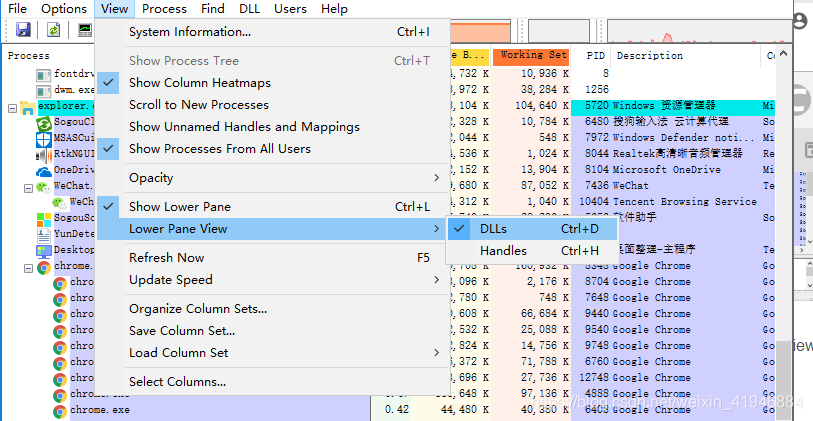This screenshot has height=421, width=813.
Task: Click the SogouCloud green process icon
Action: [x=44, y=124]
